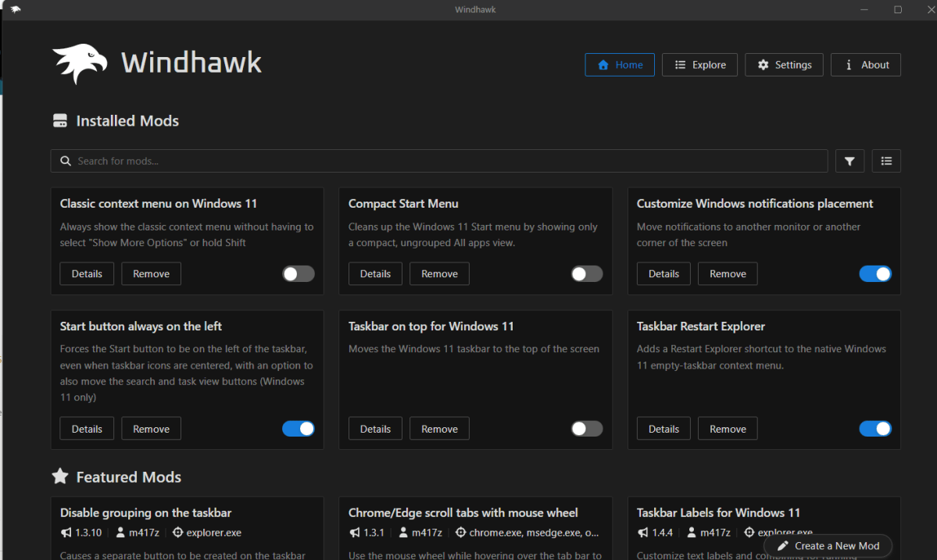
Task: Click the Featured Mods star icon
Action: coord(60,476)
